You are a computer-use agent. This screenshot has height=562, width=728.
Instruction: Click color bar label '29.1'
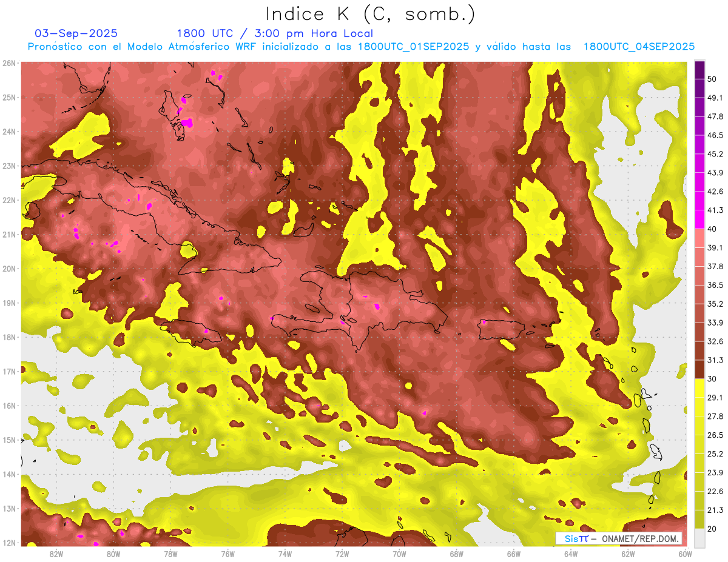715,397
